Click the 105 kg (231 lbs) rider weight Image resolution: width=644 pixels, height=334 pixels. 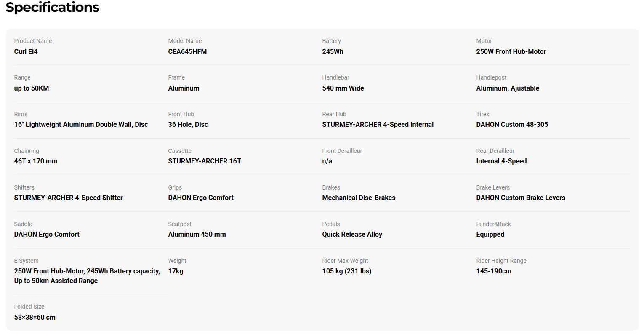coord(347,271)
